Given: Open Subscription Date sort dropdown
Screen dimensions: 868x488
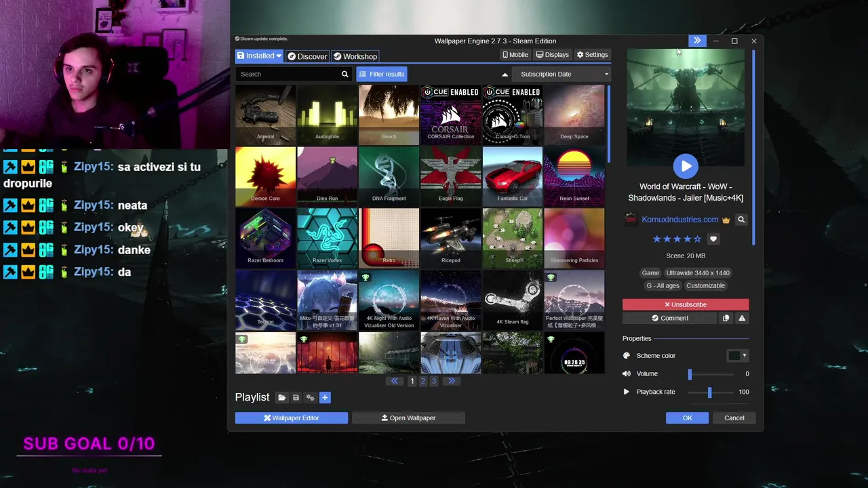Looking at the screenshot, I should point(561,74).
